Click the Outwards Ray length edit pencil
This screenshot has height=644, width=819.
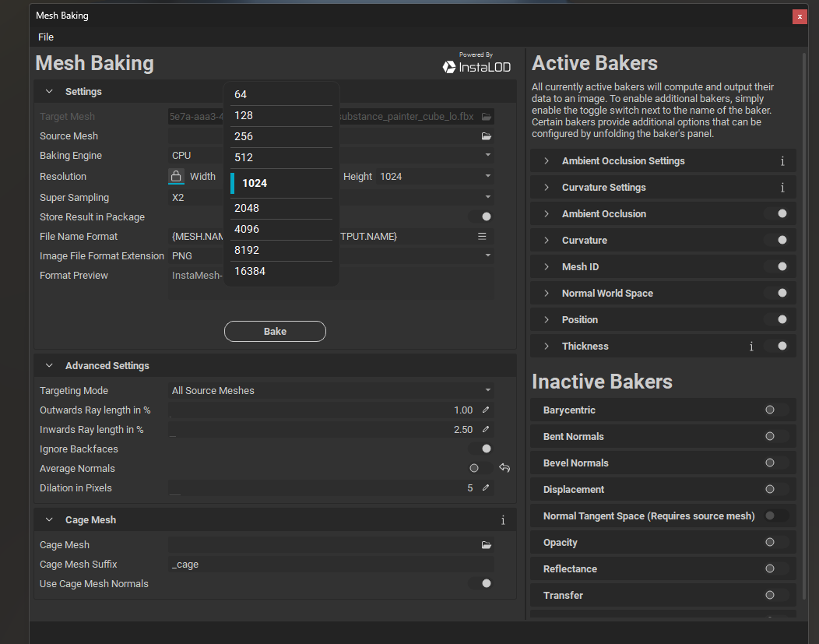point(486,410)
